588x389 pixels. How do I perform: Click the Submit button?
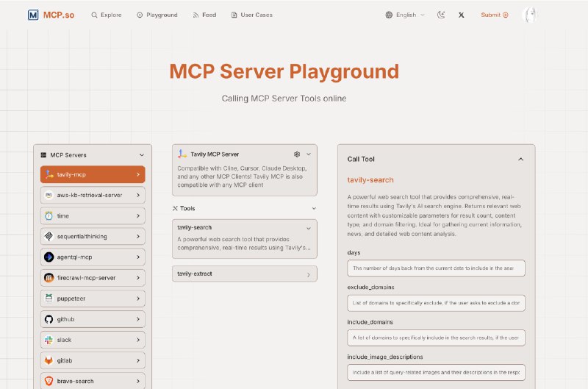495,15
